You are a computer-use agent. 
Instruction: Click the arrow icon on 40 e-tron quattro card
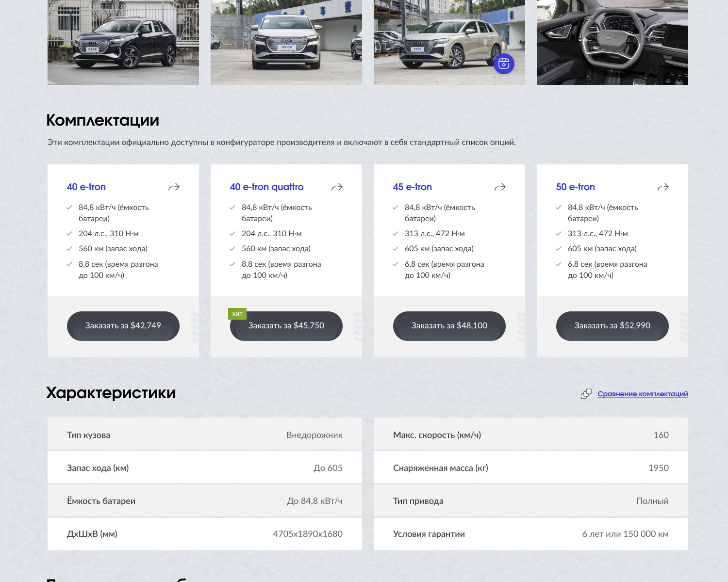337,187
